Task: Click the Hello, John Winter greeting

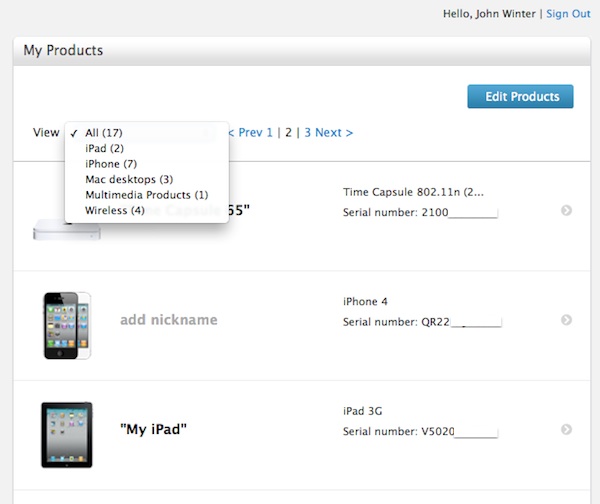Action: click(x=489, y=14)
